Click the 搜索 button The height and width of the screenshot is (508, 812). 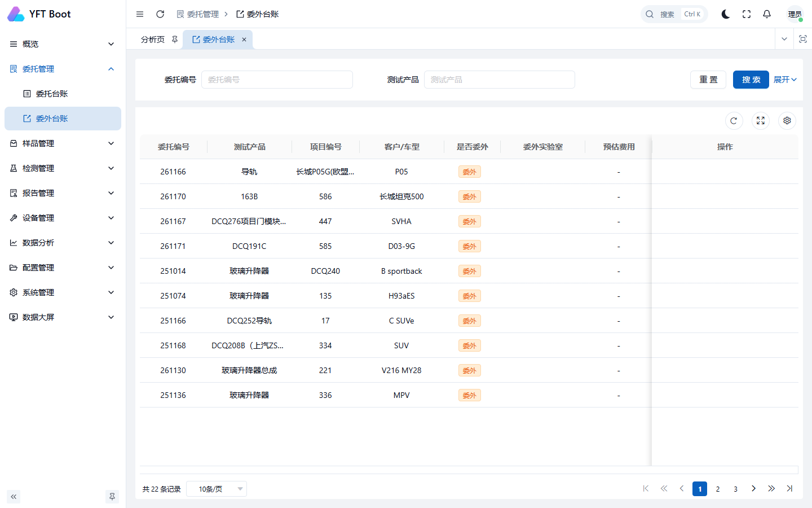751,80
